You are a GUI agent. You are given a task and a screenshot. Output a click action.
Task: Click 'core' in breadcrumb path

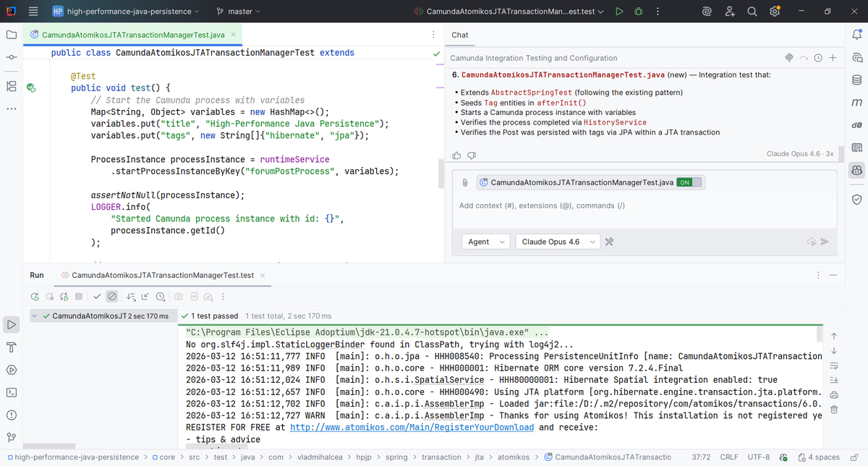(167, 457)
